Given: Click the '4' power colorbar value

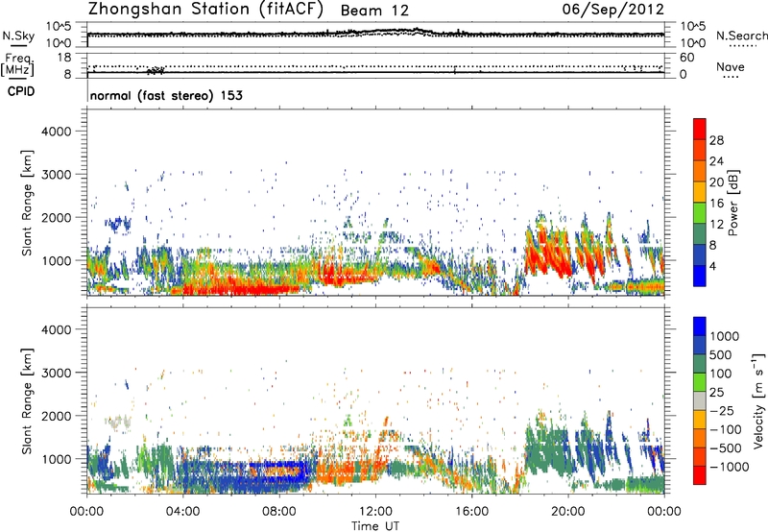Looking at the screenshot, I should (x=712, y=267).
